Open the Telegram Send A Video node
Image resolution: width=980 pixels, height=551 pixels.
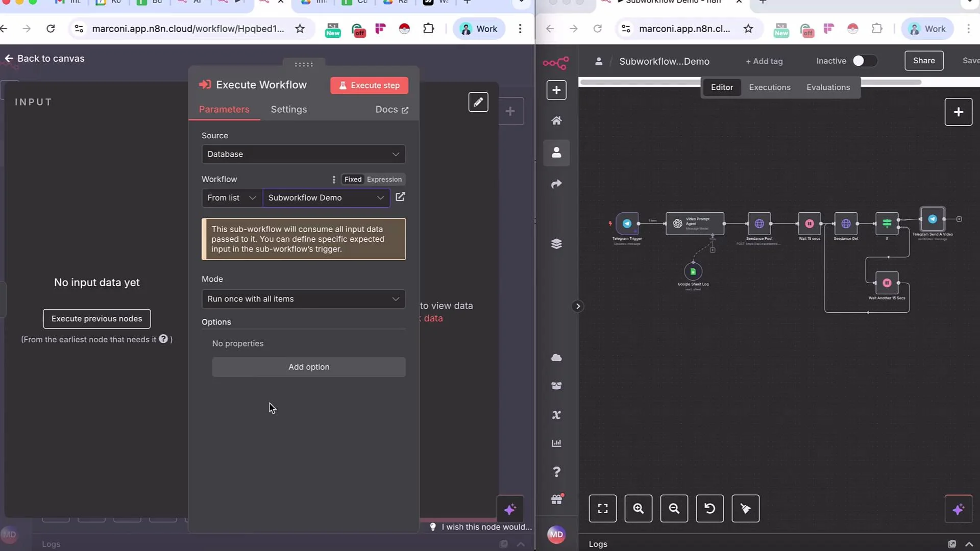[933, 219]
